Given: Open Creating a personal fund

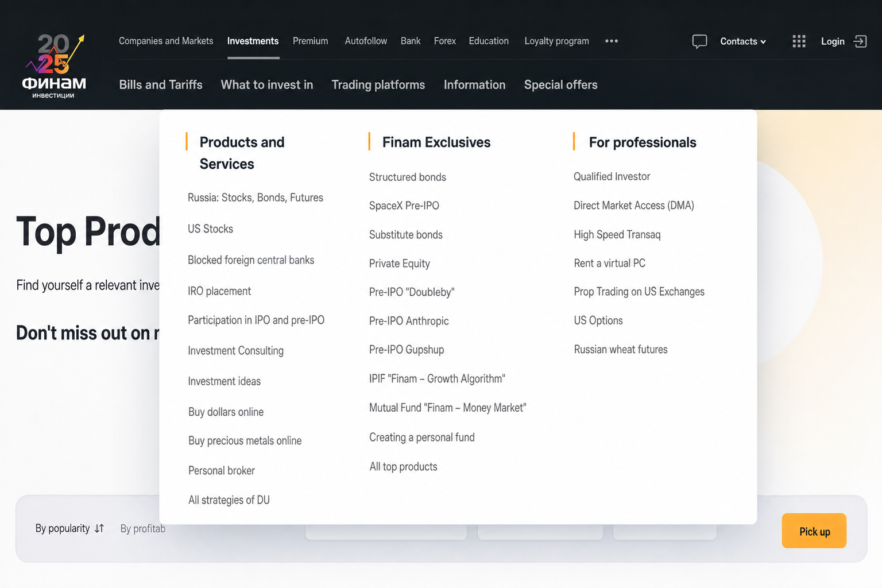Looking at the screenshot, I should coord(422,438).
